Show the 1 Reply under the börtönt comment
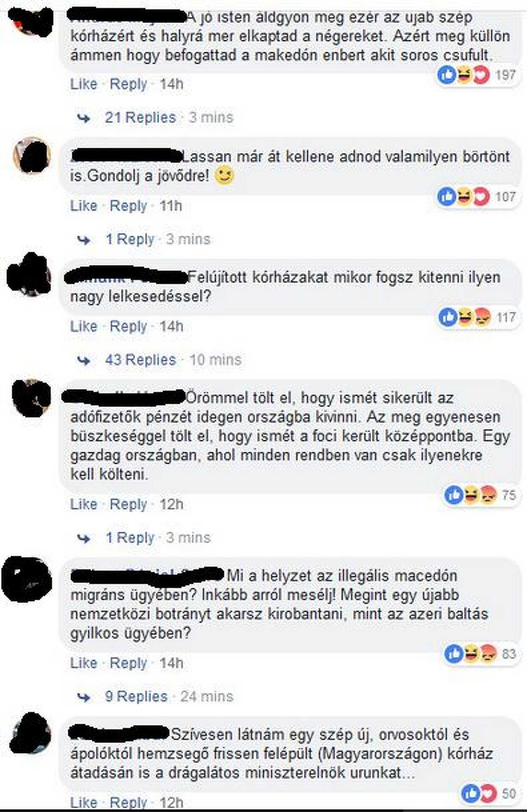Image resolution: width=527 pixels, height=812 pixels. [x=130, y=239]
